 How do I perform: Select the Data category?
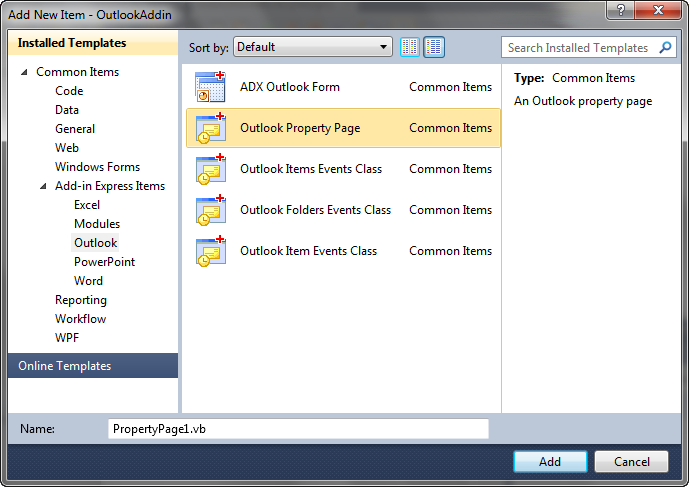(x=67, y=110)
